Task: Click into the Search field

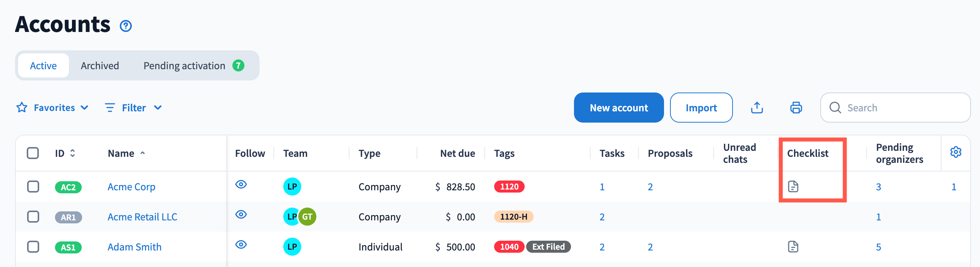Action: pyautogui.click(x=902, y=108)
